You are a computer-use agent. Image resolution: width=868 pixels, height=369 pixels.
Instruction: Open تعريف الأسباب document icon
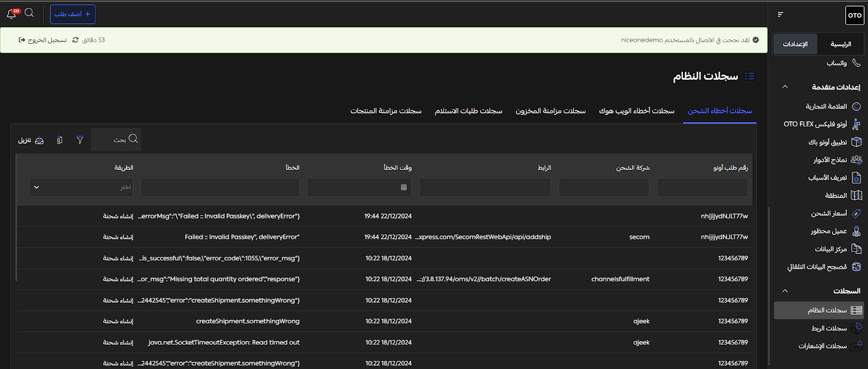pos(857,177)
